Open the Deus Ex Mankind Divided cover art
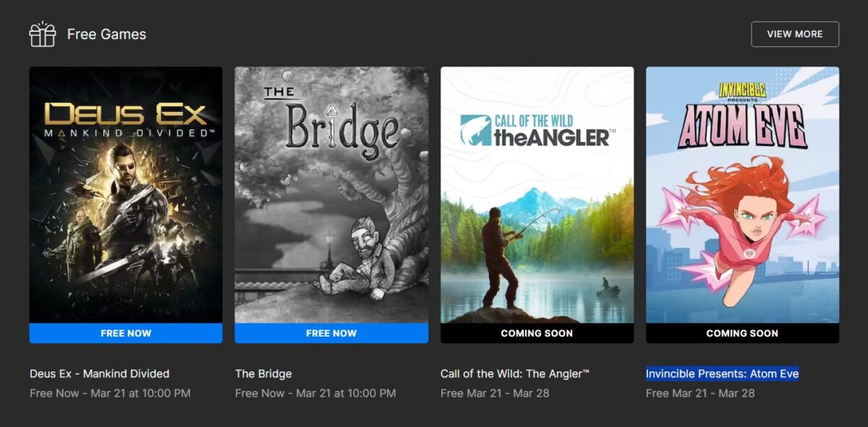The width and height of the screenshot is (868, 427). (x=126, y=195)
